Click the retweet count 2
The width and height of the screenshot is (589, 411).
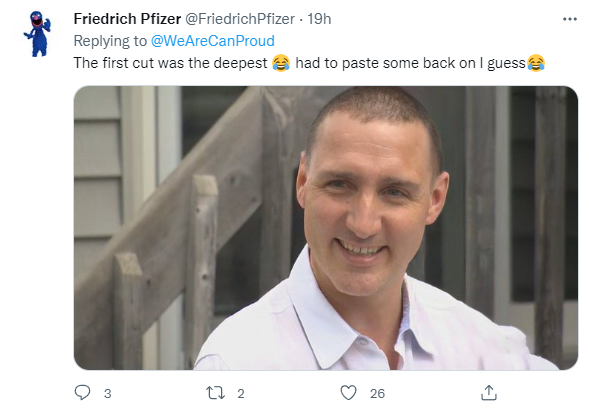click(x=241, y=393)
